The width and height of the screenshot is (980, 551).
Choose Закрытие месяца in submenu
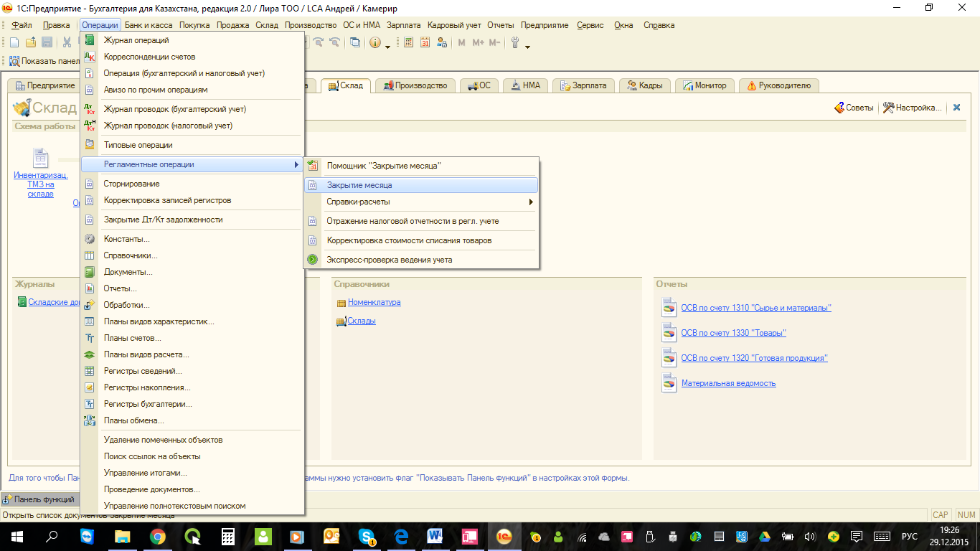(x=421, y=185)
